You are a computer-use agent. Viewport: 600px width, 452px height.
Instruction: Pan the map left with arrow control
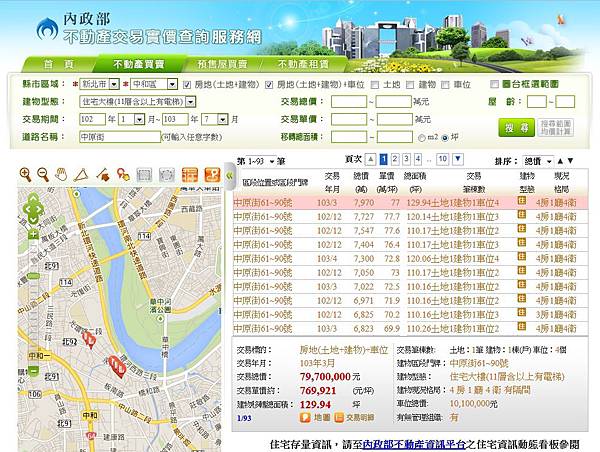coord(26,209)
